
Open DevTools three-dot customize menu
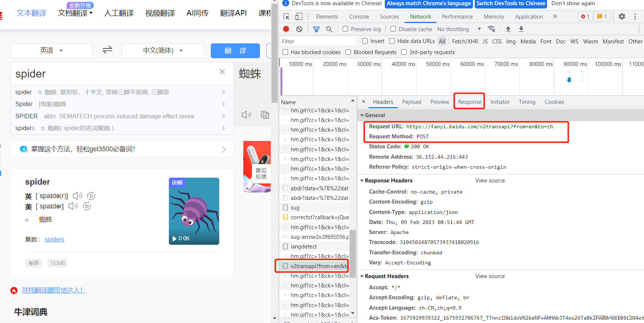[635, 16]
